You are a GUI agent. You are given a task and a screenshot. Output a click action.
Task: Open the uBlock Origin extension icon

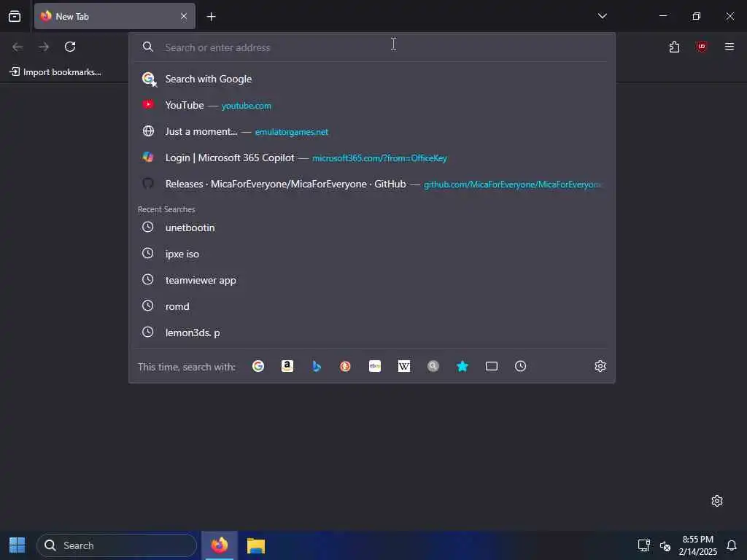(x=701, y=47)
